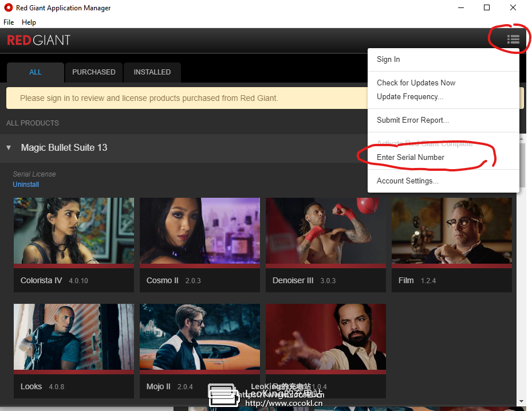Select Check for Updates Now
The image size is (532, 411).
416,83
